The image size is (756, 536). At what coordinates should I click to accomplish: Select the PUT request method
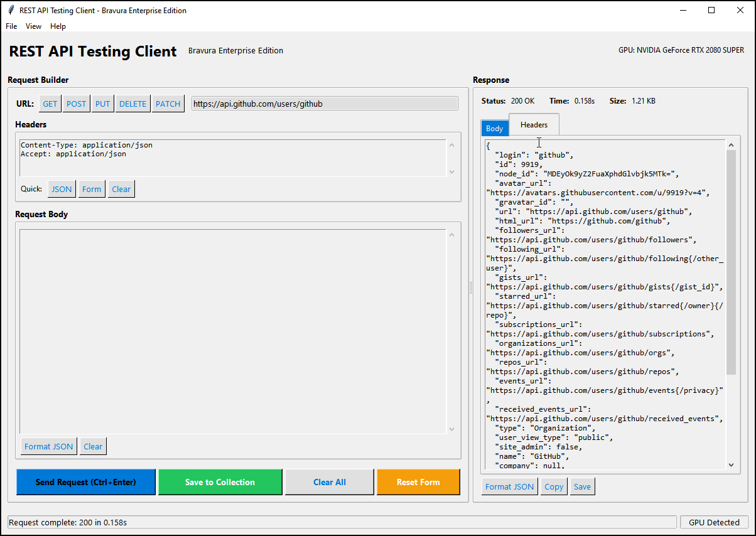(102, 104)
